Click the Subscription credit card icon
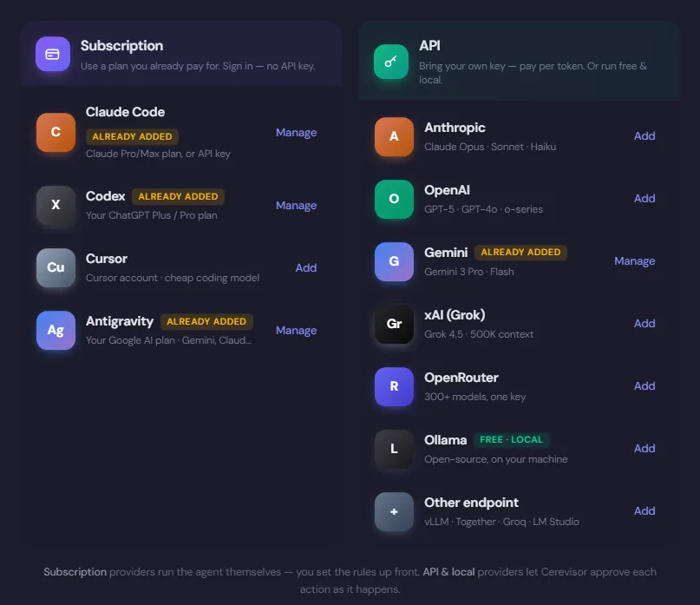The image size is (700, 605). coord(53,54)
